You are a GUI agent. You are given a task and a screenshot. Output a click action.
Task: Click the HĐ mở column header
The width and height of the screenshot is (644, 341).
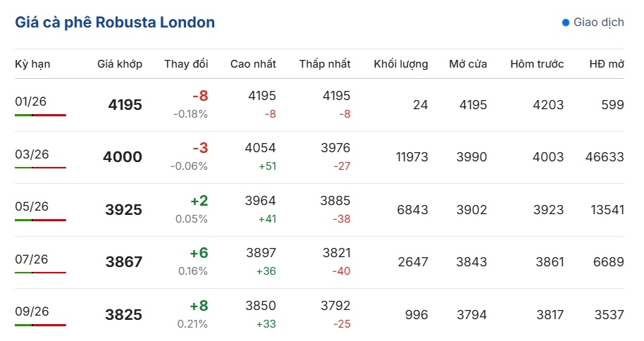pyautogui.click(x=607, y=64)
